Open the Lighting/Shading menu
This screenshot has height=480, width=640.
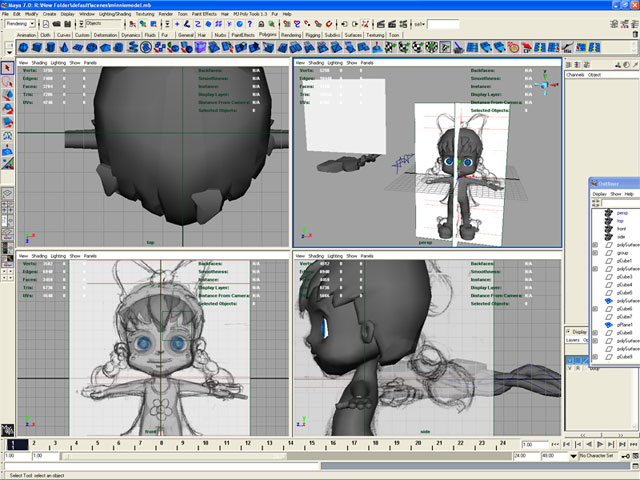point(115,14)
